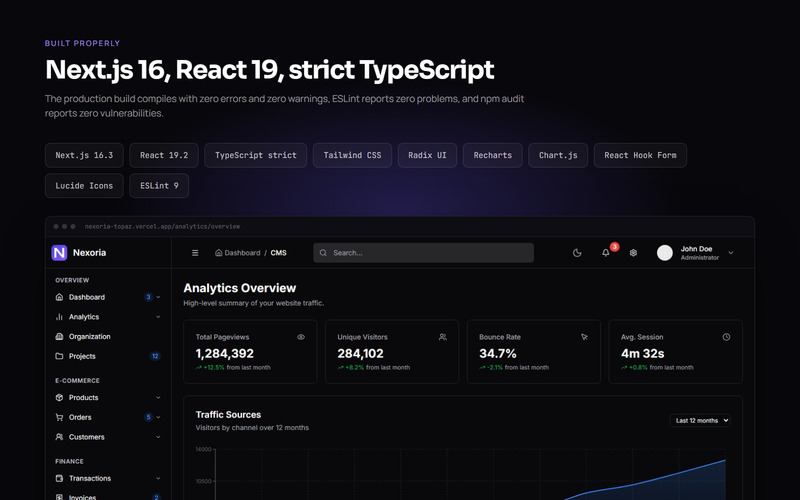The height and width of the screenshot is (500, 800).
Task: Click the trend arrow beside +12.5%
Action: pyautogui.click(x=198, y=367)
